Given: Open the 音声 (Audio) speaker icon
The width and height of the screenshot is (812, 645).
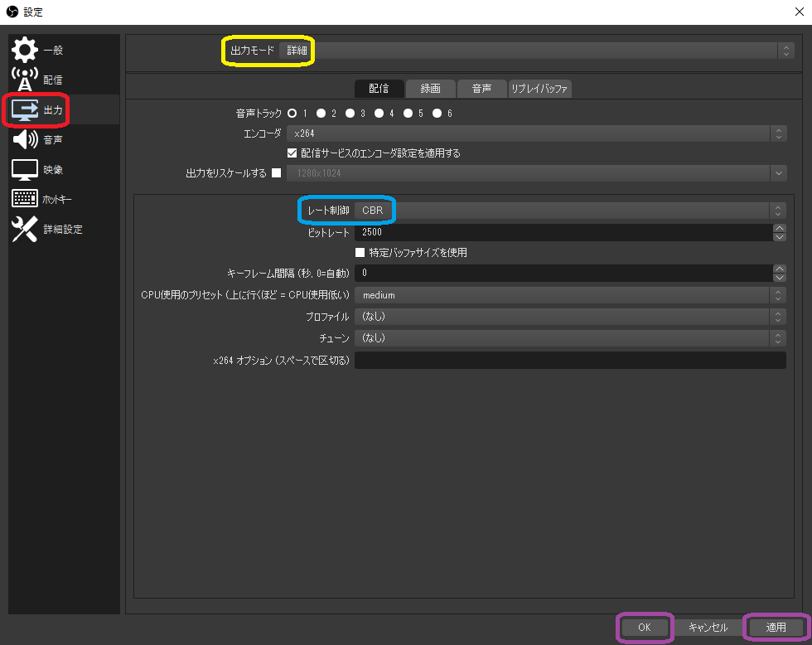Looking at the screenshot, I should pos(25,139).
